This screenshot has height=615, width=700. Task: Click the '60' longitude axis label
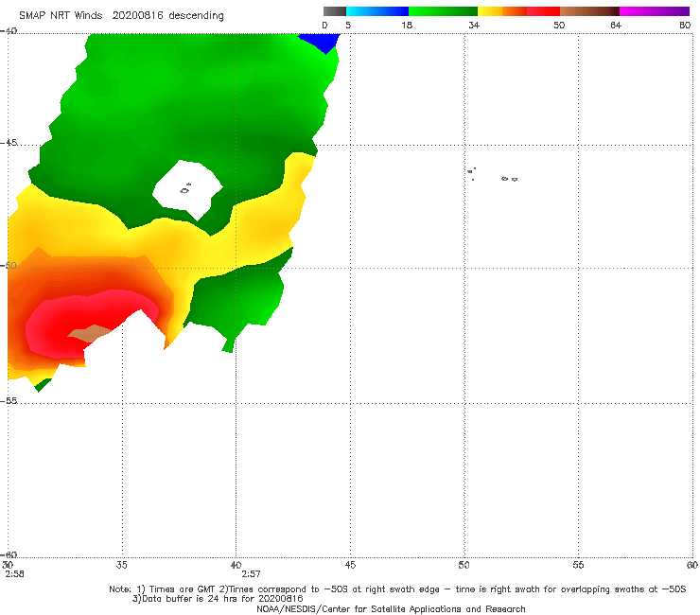[692, 565]
